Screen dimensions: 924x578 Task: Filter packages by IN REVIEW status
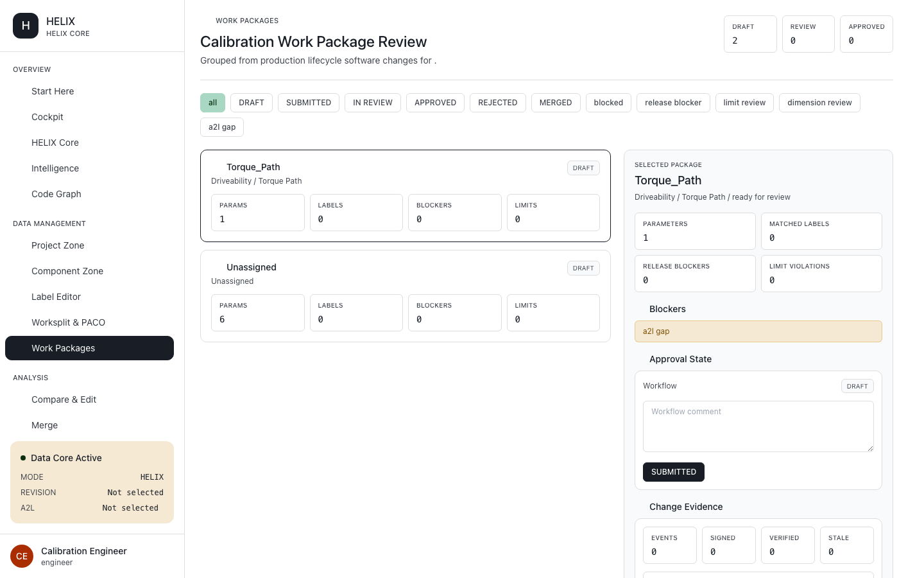(373, 103)
